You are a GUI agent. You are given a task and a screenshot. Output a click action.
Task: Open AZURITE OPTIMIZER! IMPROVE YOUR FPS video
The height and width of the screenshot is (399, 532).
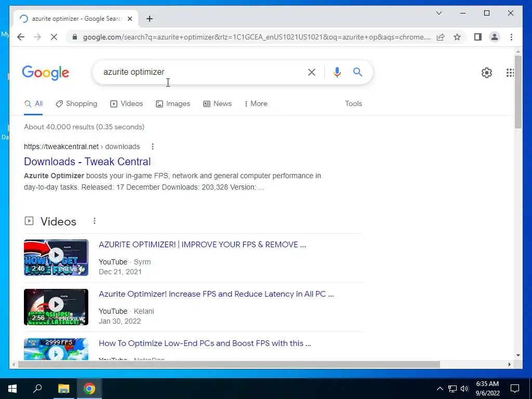(202, 245)
